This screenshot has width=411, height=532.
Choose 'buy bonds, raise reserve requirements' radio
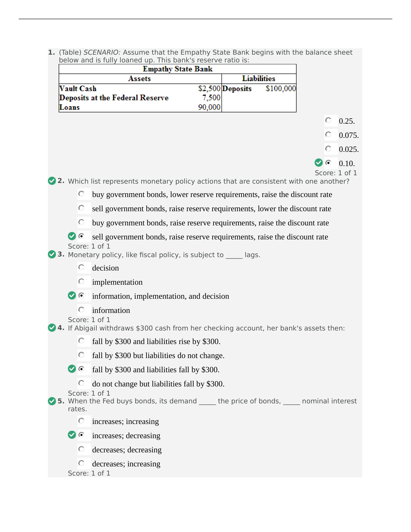tap(81, 222)
